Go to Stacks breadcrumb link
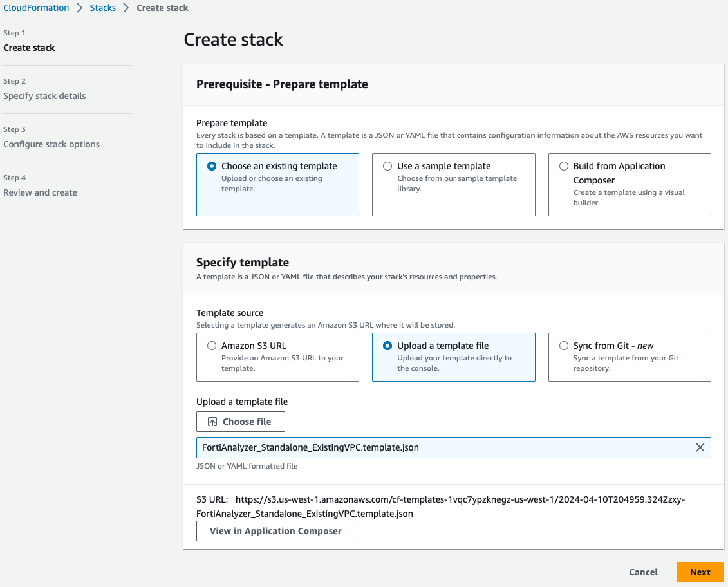The width and height of the screenshot is (728, 587). coord(103,8)
